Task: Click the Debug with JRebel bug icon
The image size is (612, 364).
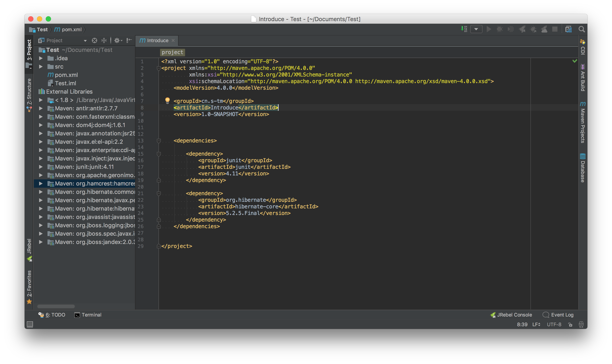Action: point(533,29)
